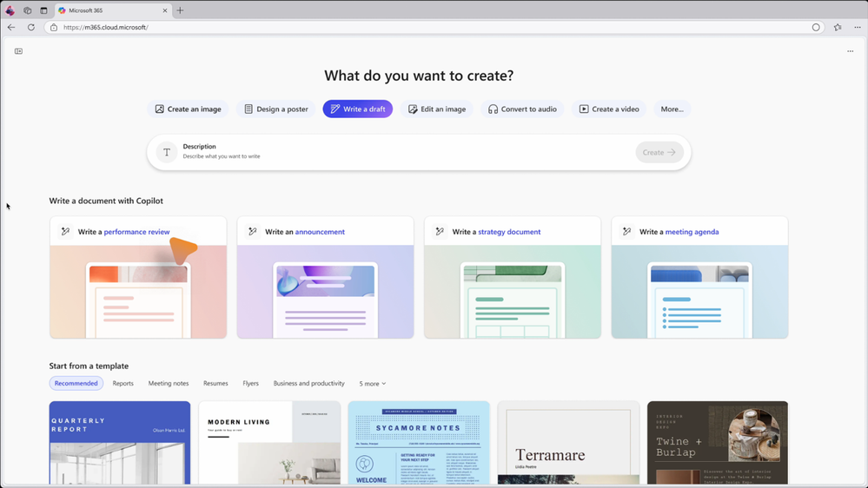Select Design a poster option
This screenshot has height=488, width=868.
[x=276, y=109]
